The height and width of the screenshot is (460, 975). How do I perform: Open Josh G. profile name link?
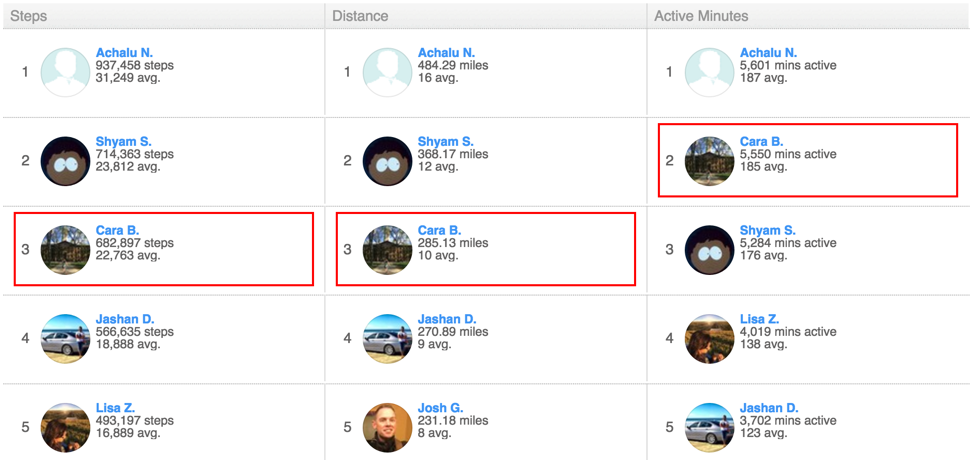[441, 408]
